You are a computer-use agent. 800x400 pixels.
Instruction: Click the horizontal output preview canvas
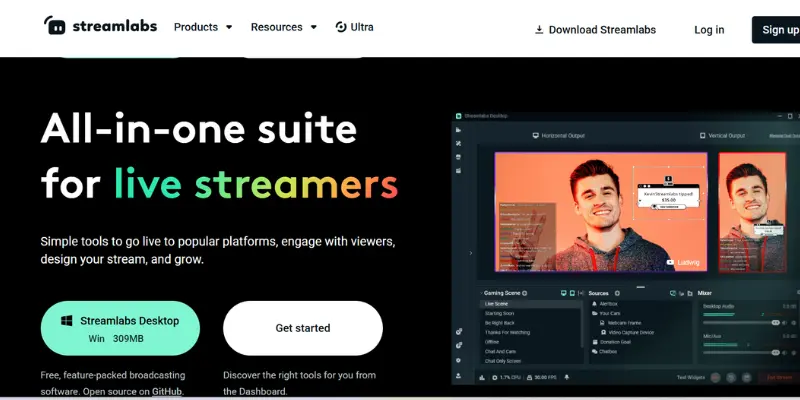click(x=601, y=212)
